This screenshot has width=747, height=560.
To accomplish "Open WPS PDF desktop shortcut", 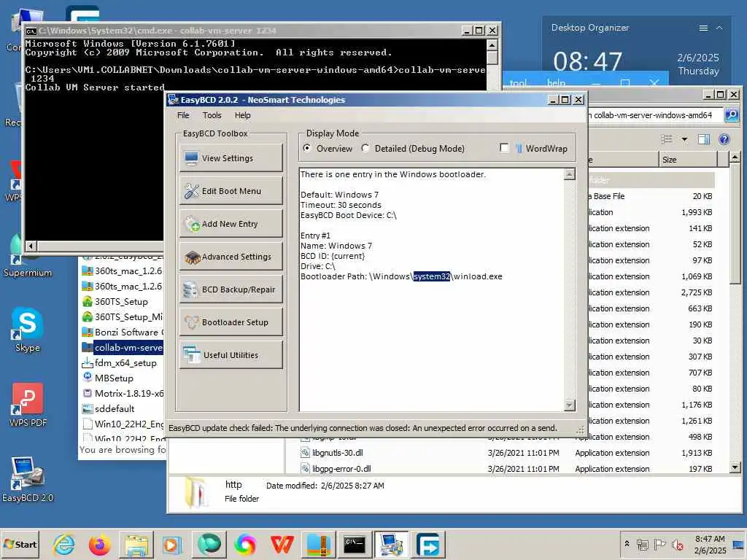I will click(x=27, y=405).
